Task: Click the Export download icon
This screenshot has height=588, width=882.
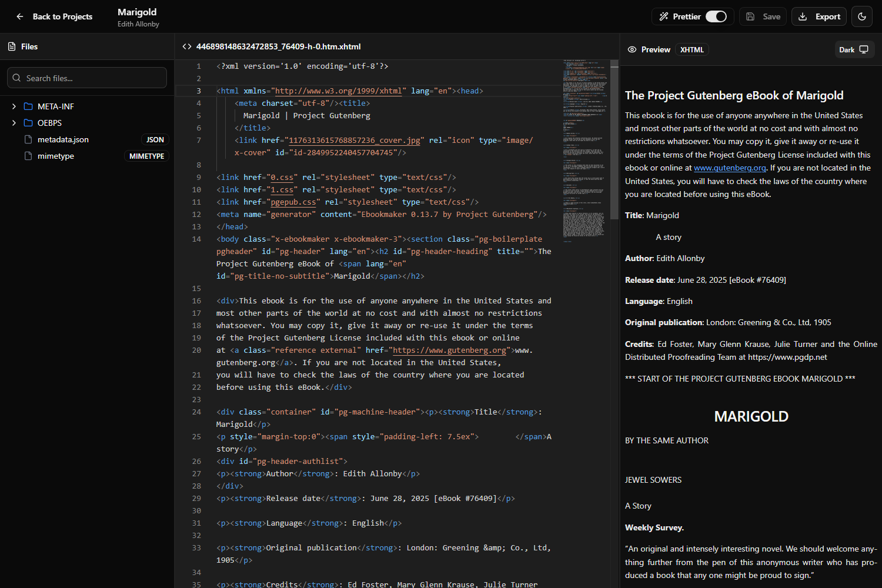Action: [802, 16]
